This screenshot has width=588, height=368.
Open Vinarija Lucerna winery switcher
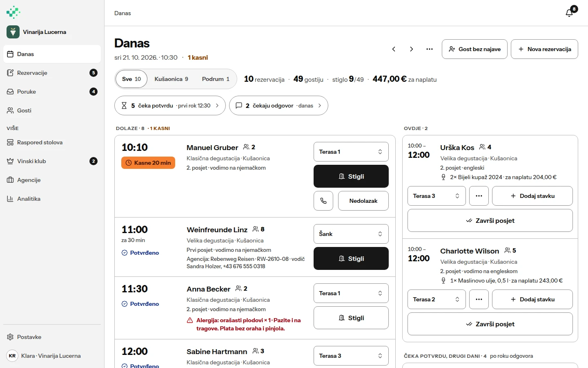52,32
